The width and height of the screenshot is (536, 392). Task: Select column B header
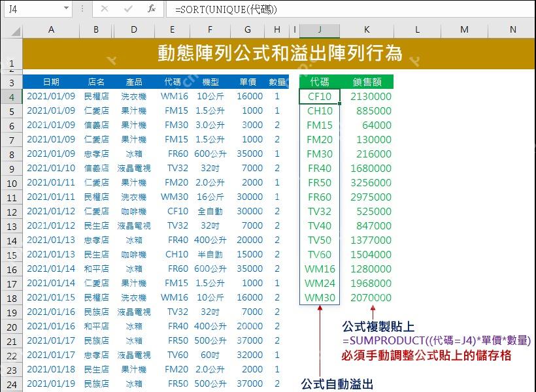click(x=96, y=30)
